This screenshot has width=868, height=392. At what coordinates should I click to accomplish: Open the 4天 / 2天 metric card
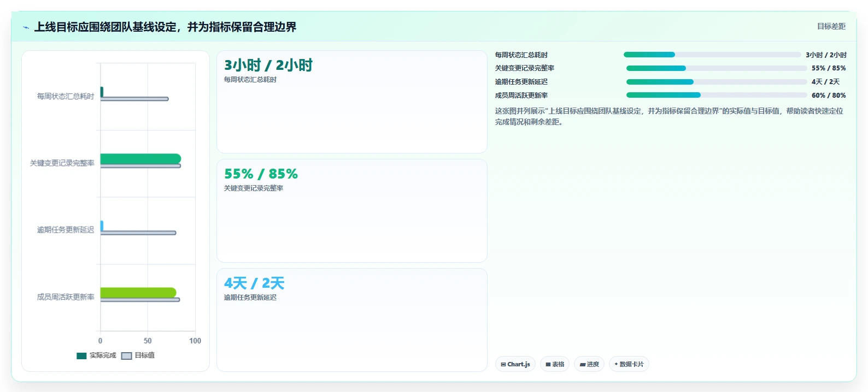click(352, 320)
